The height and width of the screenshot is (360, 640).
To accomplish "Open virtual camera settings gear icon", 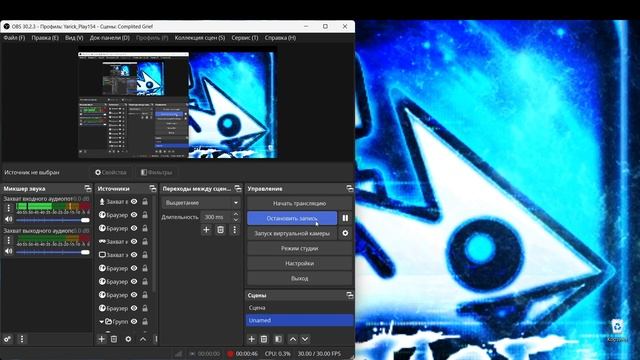I will click(x=345, y=233).
